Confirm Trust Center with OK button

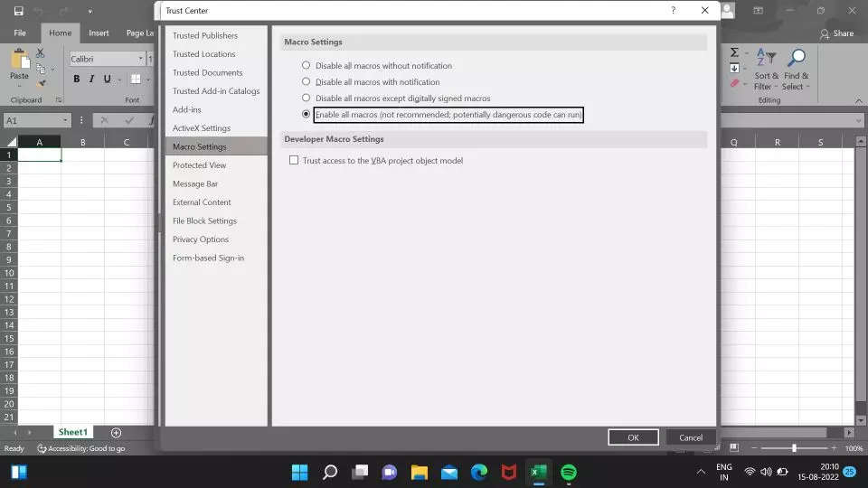click(x=633, y=437)
